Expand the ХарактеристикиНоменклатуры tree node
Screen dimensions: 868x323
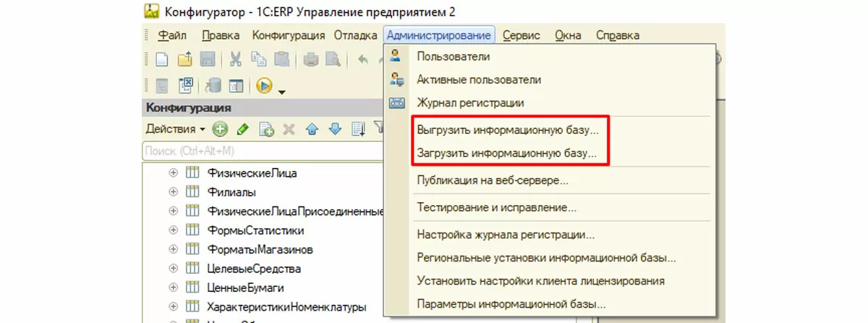point(173,306)
